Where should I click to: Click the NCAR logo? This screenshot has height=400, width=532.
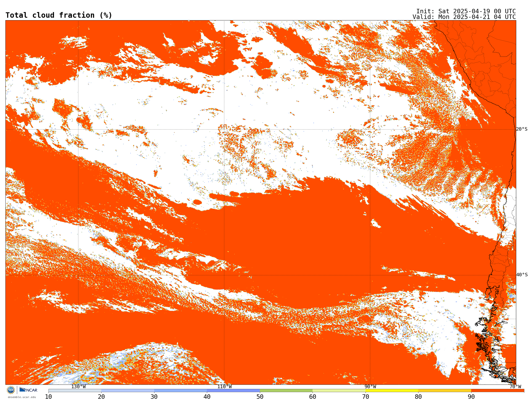pos(28,390)
